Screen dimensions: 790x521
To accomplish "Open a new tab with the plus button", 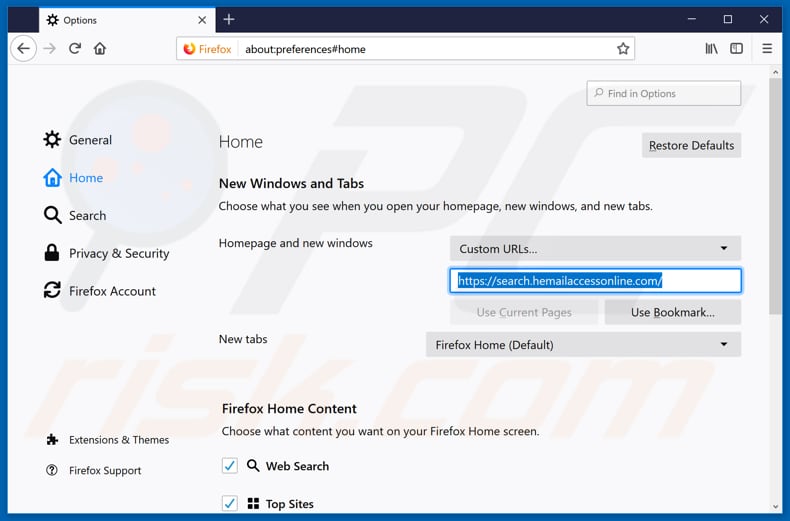I will (229, 19).
